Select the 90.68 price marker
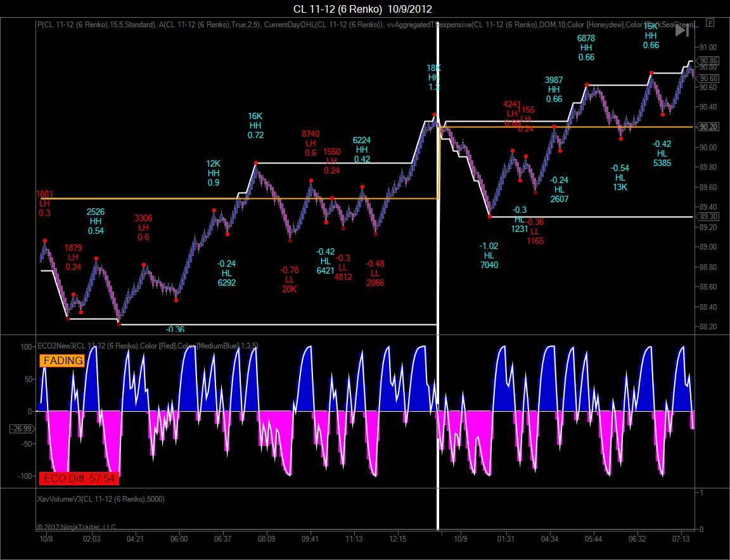 (x=708, y=78)
